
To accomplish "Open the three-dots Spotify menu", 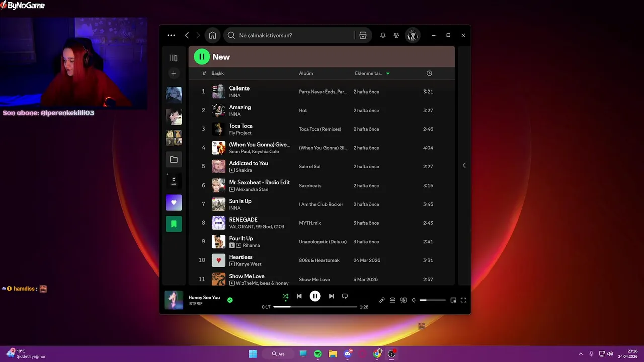I will coord(171,35).
